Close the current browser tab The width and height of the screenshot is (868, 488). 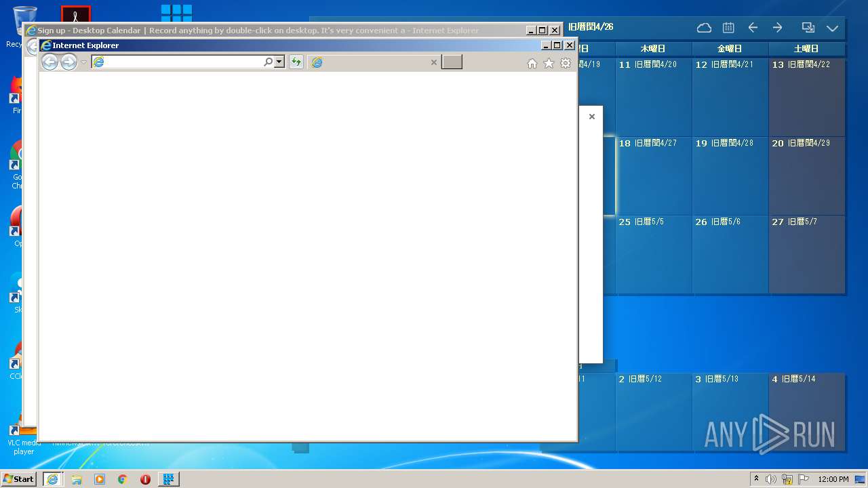coord(434,62)
